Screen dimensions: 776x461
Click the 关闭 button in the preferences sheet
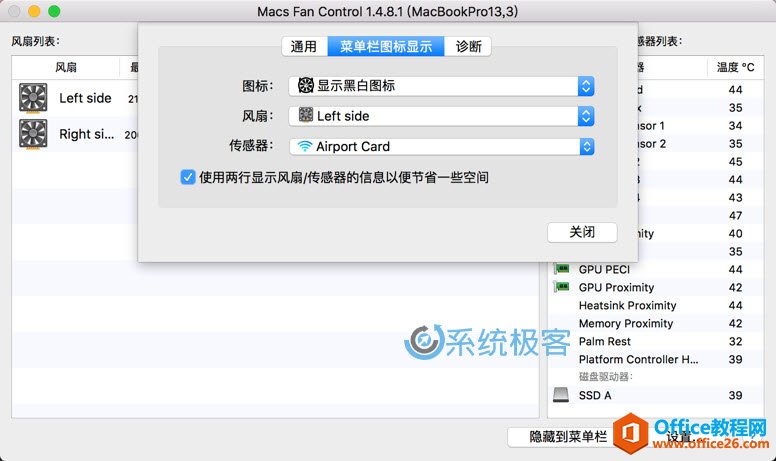pyautogui.click(x=582, y=232)
